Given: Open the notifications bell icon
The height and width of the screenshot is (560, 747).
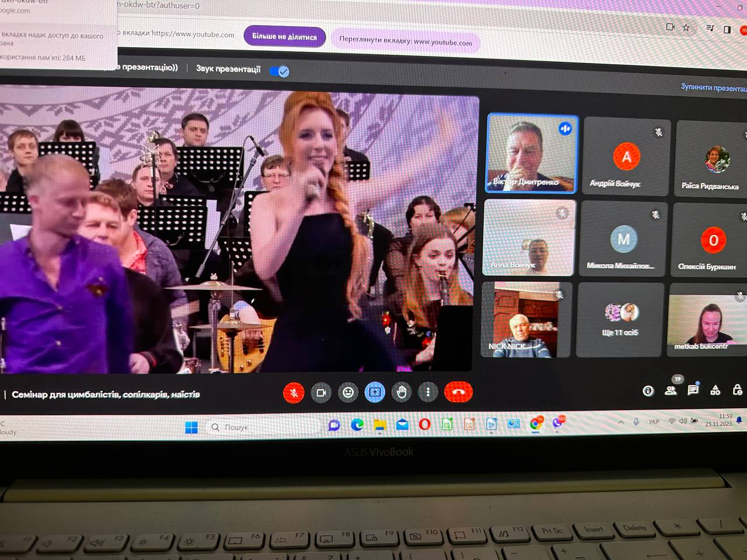Looking at the screenshot, I should tap(739, 420).
